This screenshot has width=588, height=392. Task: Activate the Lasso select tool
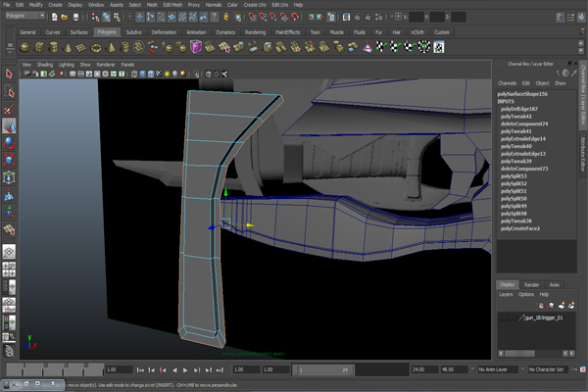9,91
